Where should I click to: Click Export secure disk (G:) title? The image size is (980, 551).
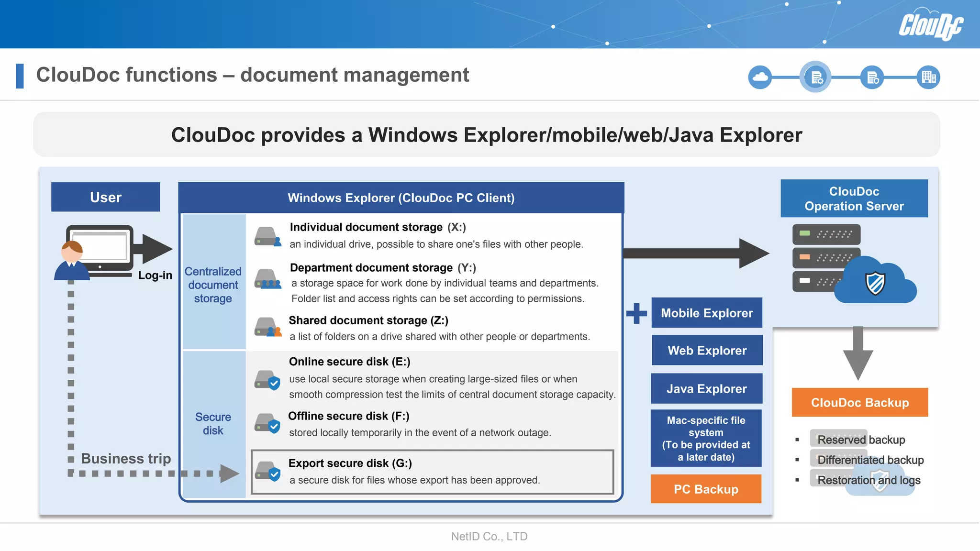[x=350, y=463]
